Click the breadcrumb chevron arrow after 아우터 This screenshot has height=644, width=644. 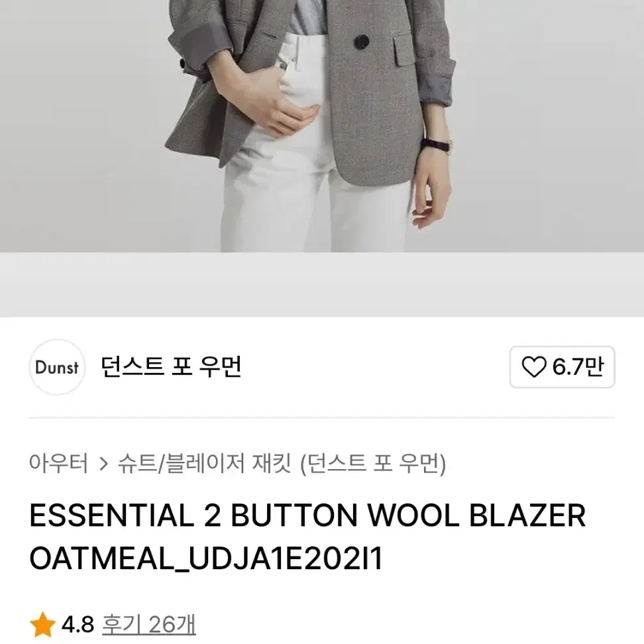[x=104, y=464]
